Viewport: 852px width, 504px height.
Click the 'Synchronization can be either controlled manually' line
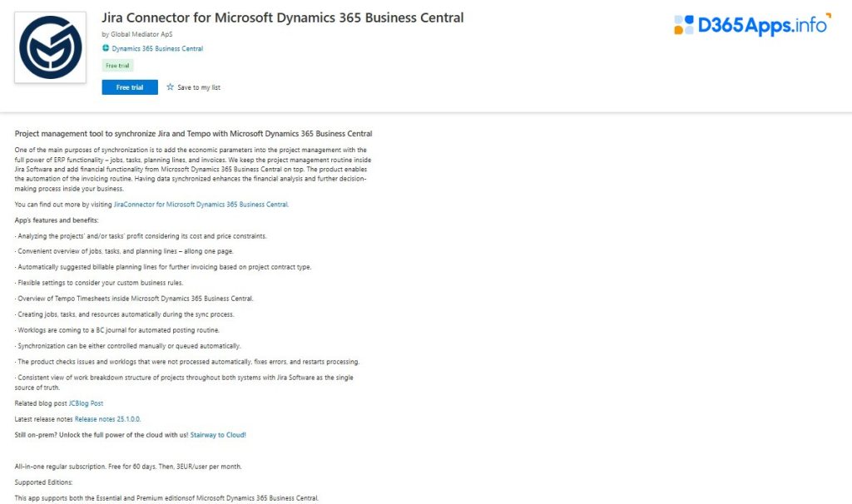pos(127,346)
